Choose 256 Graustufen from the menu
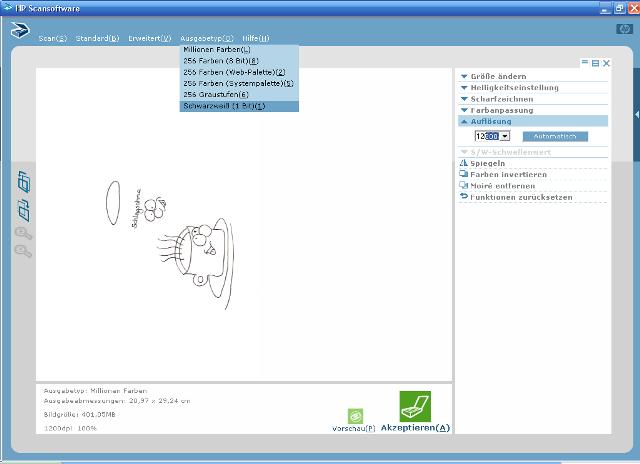Screen dimensions: 640x464 click(x=216, y=94)
